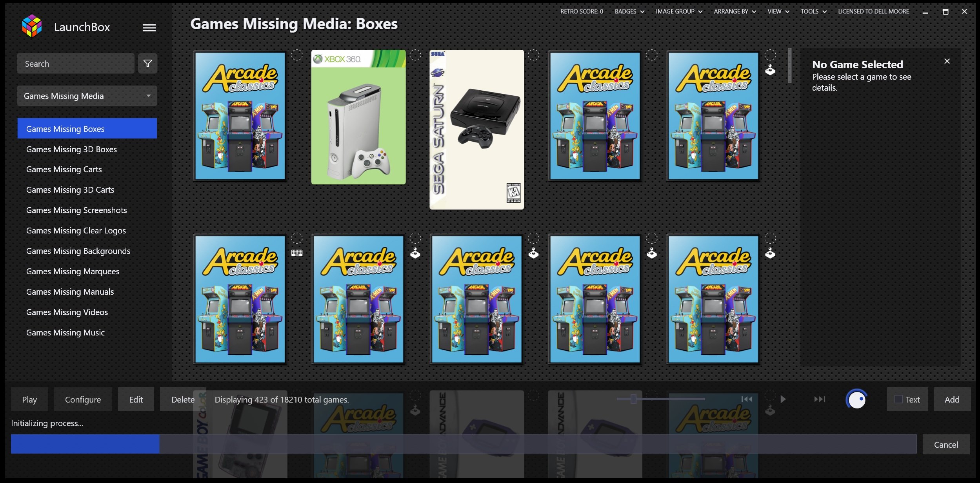Screen dimensions: 980x483
Task: Select the Xbox 360 box thumbnail
Action: [358, 117]
